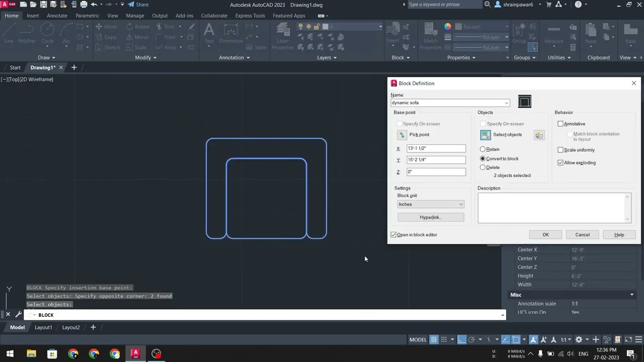644x362 pixels.
Task: Click Cancel in Block Definition dialog
Action: [x=582, y=235]
